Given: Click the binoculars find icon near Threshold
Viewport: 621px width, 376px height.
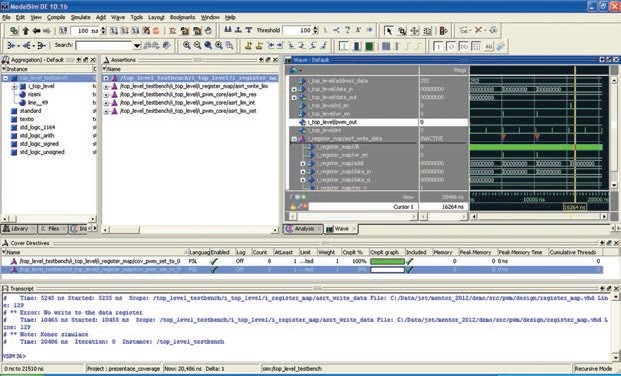Looking at the screenshot, I should click(x=228, y=30).
